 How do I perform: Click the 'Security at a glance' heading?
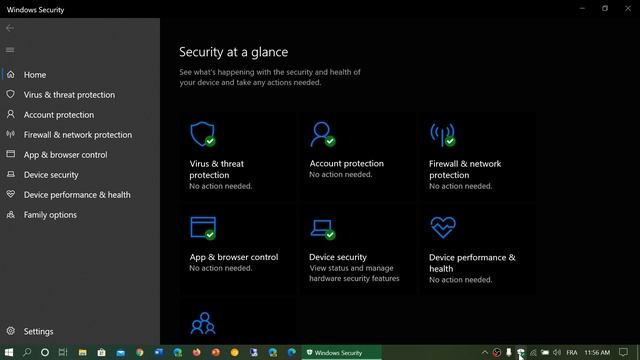pyautogui.click(x=233, y=52)
